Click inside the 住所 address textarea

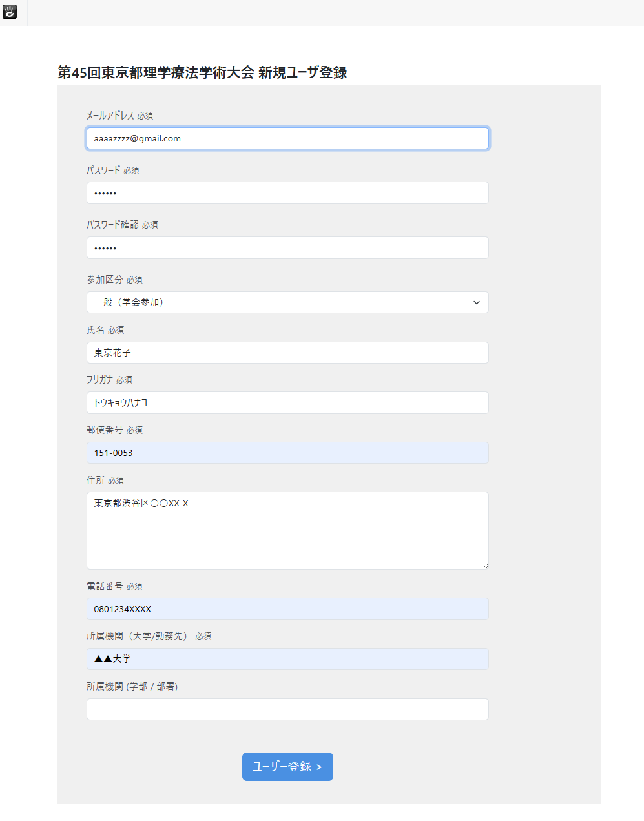pyautogui.click(x=287, y=531)
